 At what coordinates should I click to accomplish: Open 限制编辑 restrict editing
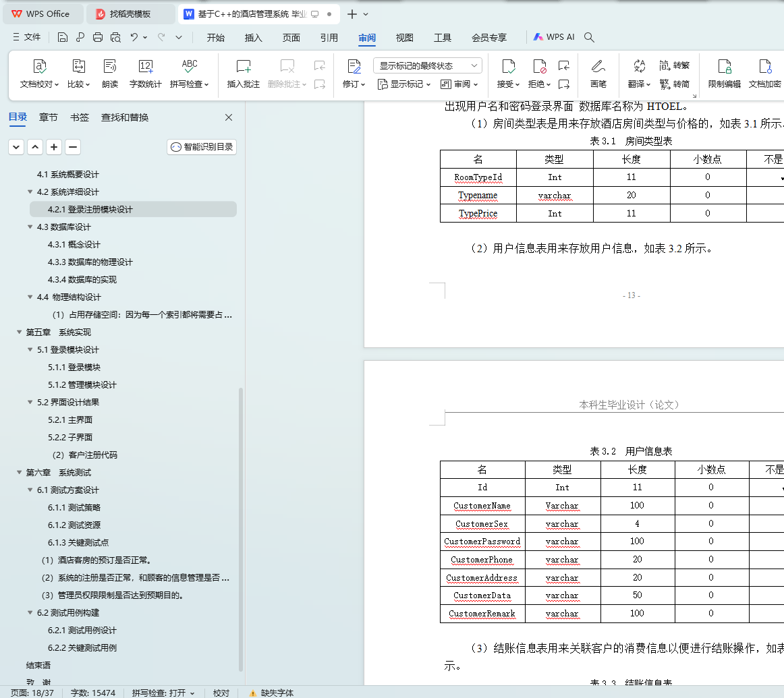click(x=725, y=73)
